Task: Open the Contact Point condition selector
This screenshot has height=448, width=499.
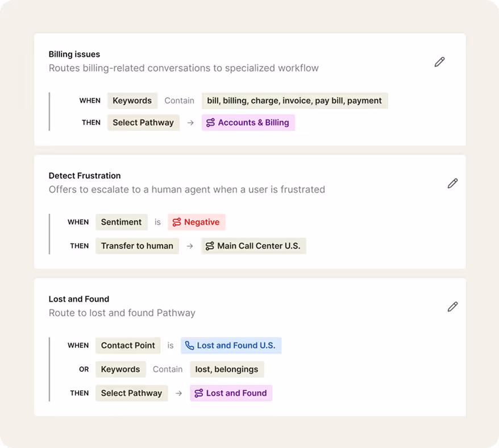Action: (x=128, y=346)
